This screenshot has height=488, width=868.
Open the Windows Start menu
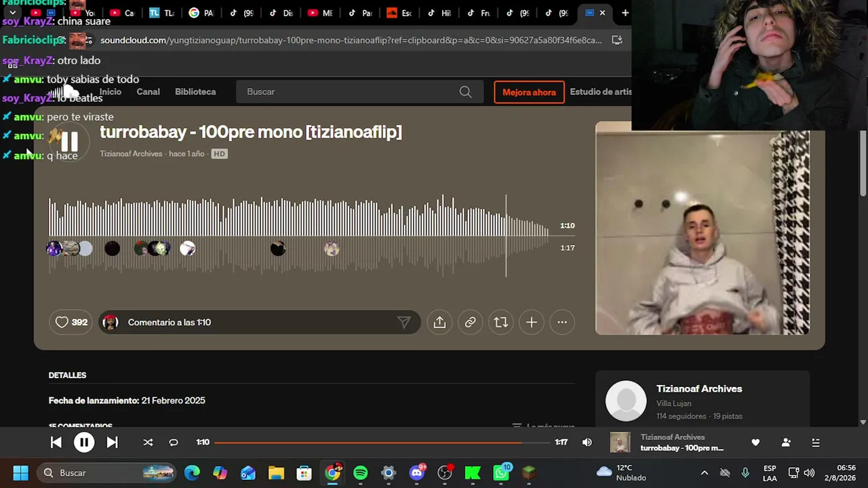click(x=20, y=472)
